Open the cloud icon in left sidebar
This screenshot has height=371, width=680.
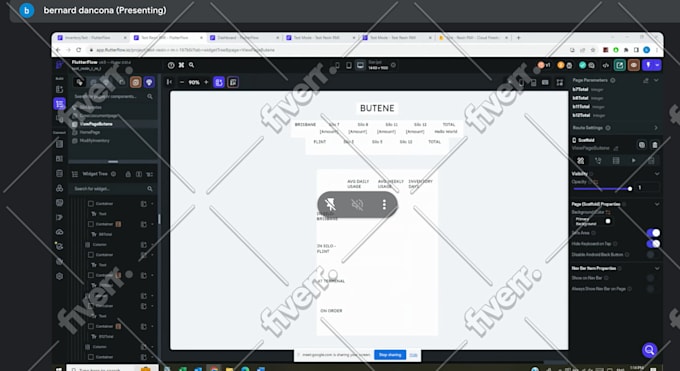point(59,232)
